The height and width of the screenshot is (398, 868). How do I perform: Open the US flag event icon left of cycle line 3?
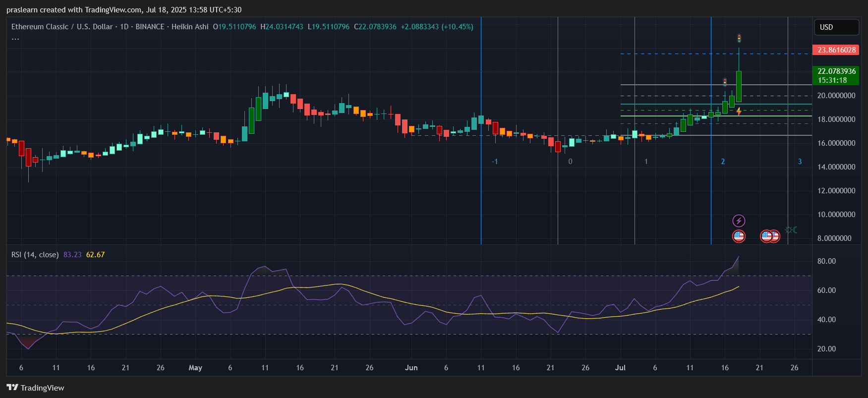click(x=766, y=236)
